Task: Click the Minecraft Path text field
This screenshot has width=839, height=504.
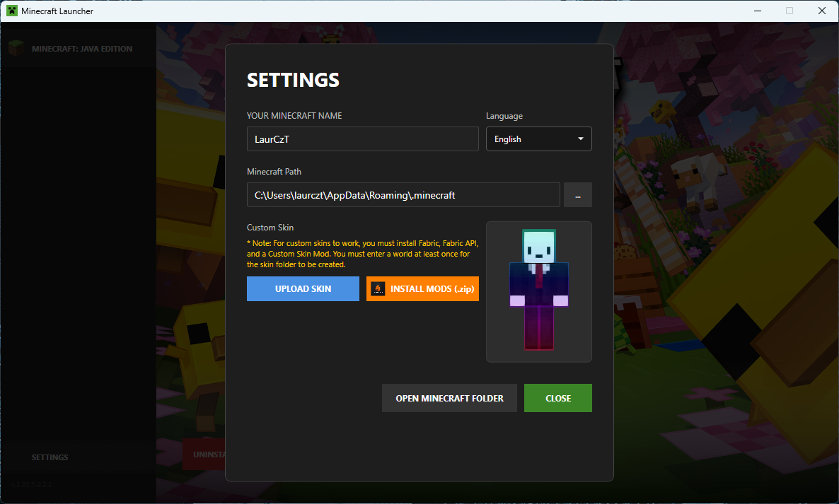Action: 403,195
